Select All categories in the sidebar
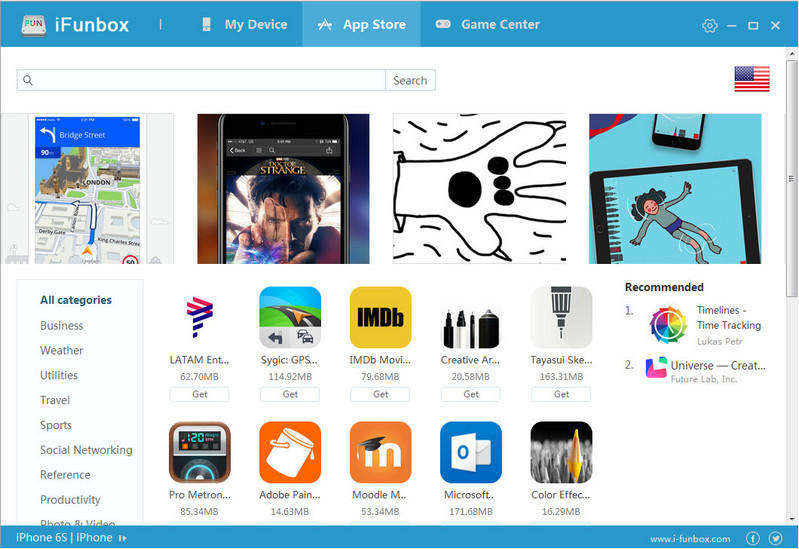Image resolution: width=799 pixels, height=549 pixels. tap(76, 300)
